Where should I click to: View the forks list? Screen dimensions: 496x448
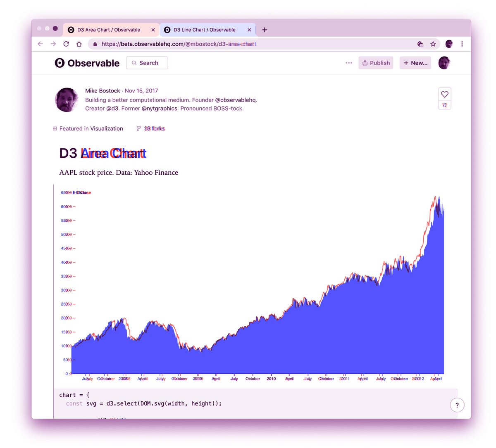click(155, 129)
